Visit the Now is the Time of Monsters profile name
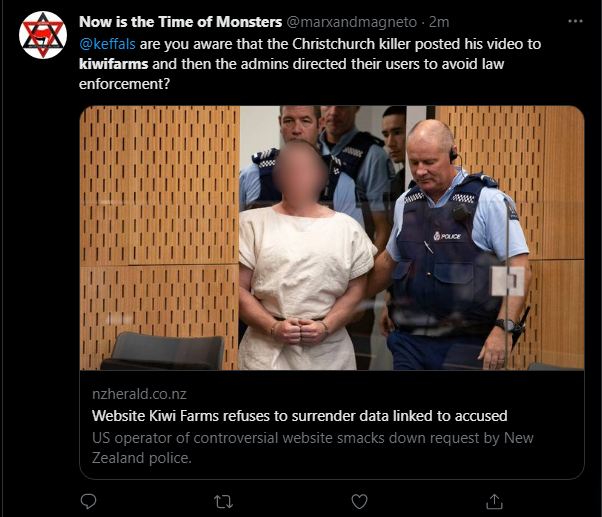The width and height of the screenshot is (602, 517). pos(180,22)
